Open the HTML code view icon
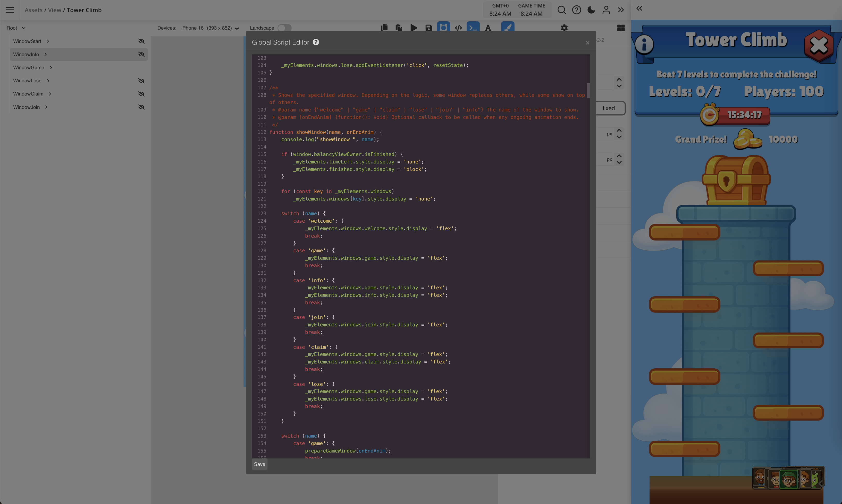Image resolution: width=842 pixels, height=504 pixels. 458,28
